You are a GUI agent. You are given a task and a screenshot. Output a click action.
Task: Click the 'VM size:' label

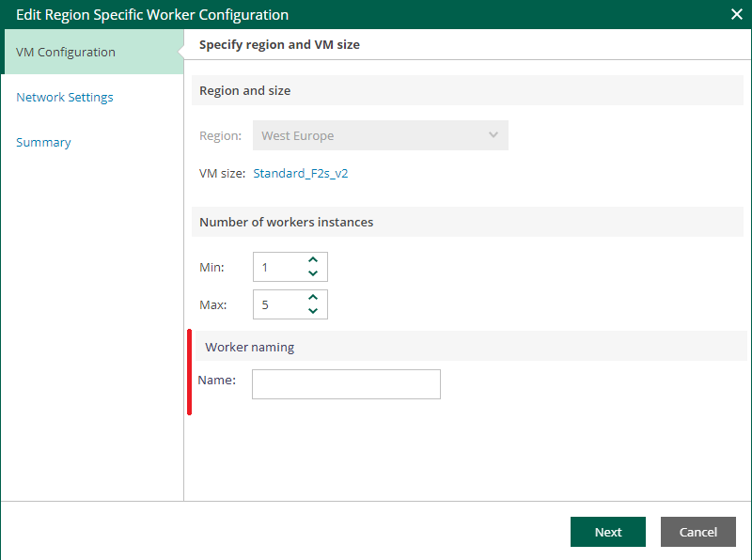click(x=222, y=173)
